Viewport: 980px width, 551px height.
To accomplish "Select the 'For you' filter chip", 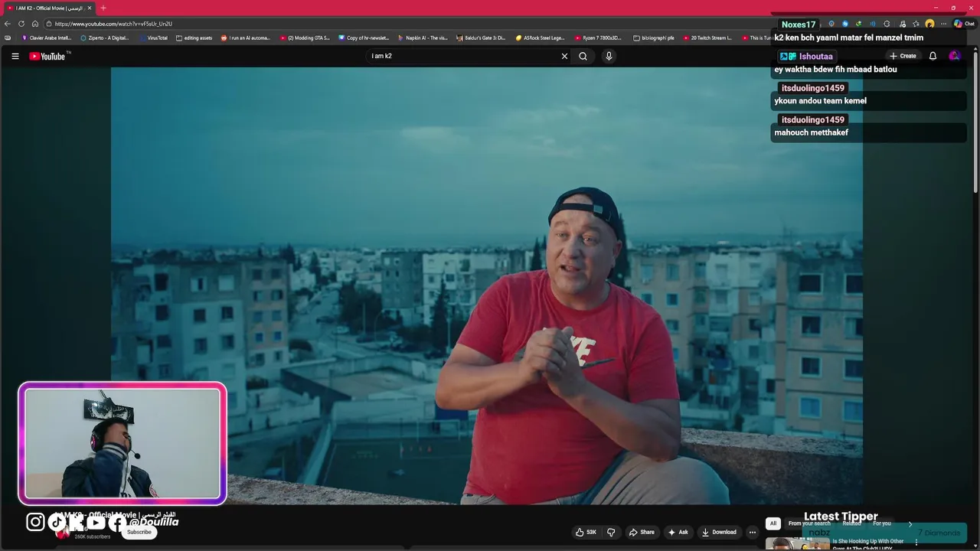I will tap(882, 523).
